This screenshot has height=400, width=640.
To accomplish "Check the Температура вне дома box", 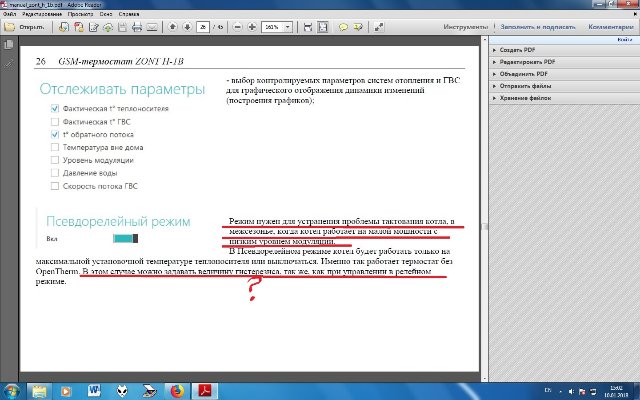I will (55, 146).
